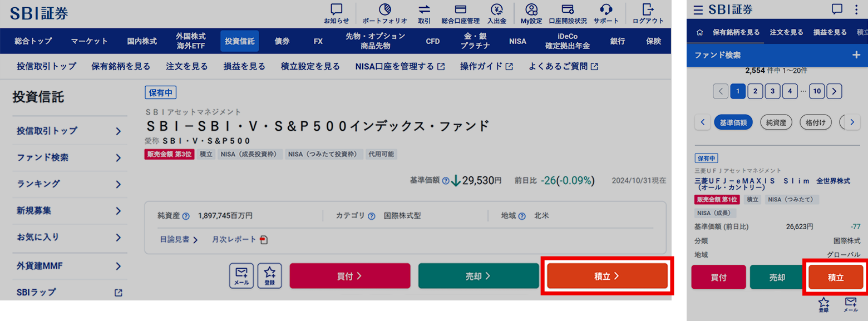Open 投信取引トップ in left sidebar
868x321 pixels.
(x=70, y=131)
